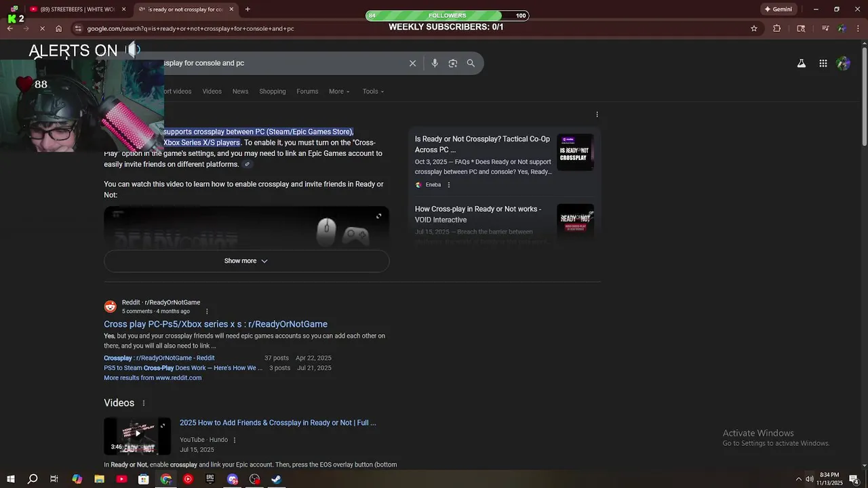Open media controls icon in Chrome toolbar

click(x=825, y=28)
